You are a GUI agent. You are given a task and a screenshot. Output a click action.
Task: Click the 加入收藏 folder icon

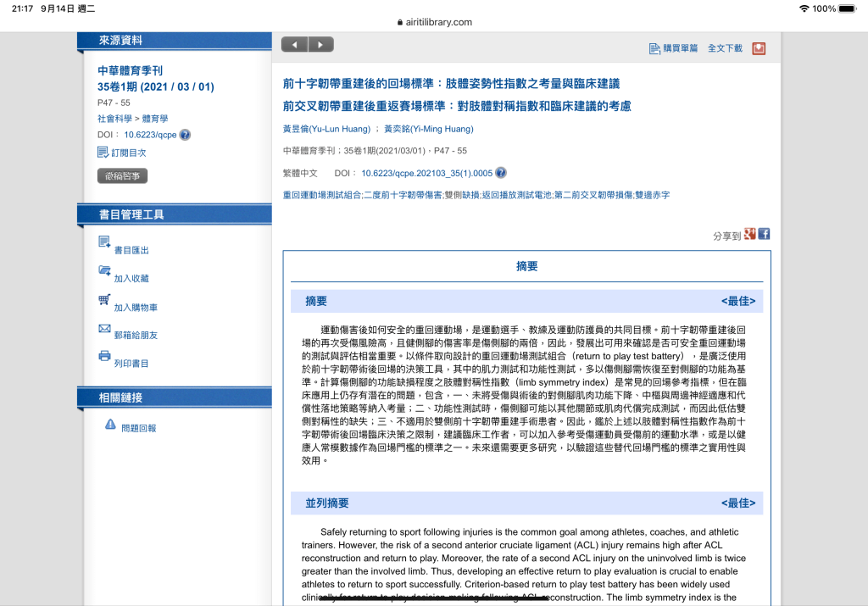pos(104,271)
